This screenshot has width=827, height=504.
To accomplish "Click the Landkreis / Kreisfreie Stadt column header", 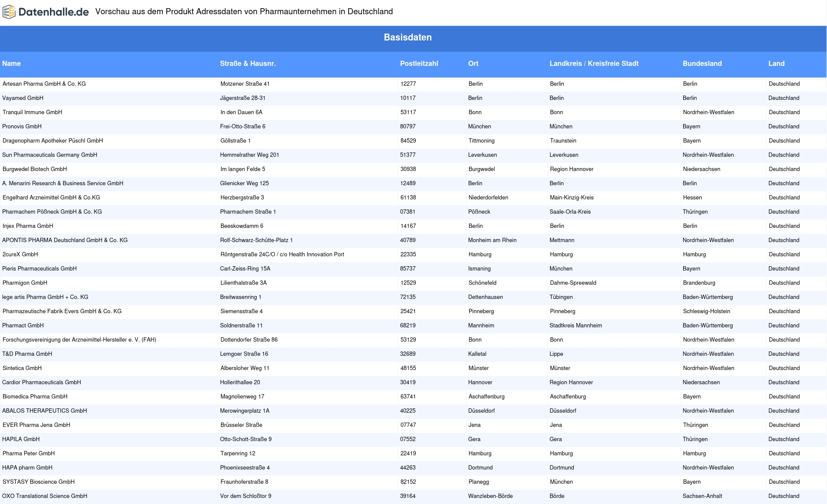I will tap(594, 63).
